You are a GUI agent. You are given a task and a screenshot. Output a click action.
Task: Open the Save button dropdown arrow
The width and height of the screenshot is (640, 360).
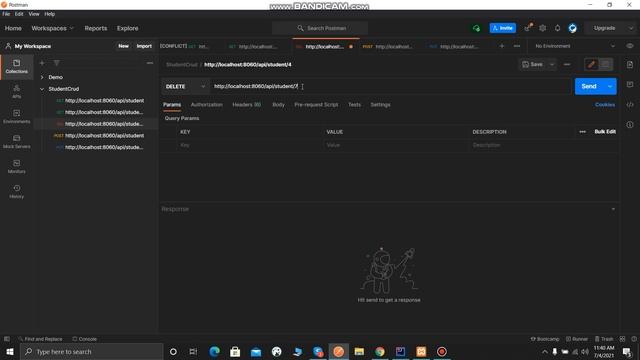(x=552, y=64)
